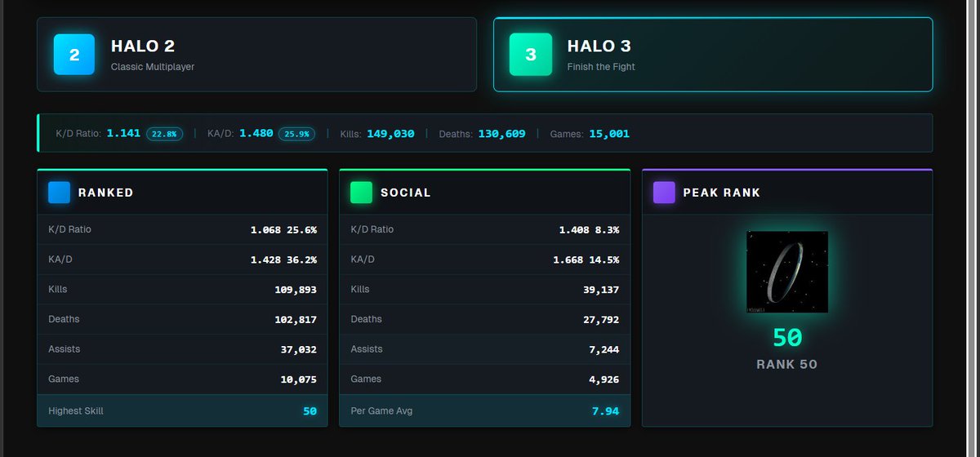This screenshot has width=980, height=457.
Task: Click the 25.9% KA/D percentile badge
Action: tap(297, 134)
